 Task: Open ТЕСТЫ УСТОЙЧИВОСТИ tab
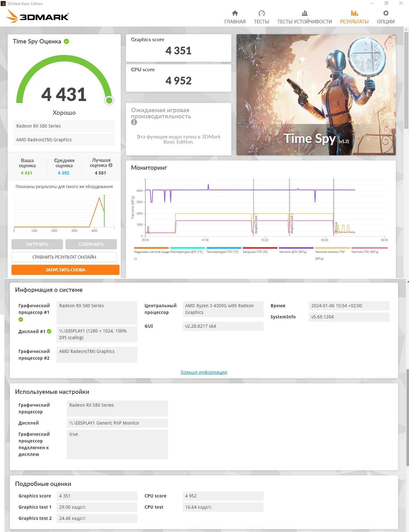(x=305, y=17)
